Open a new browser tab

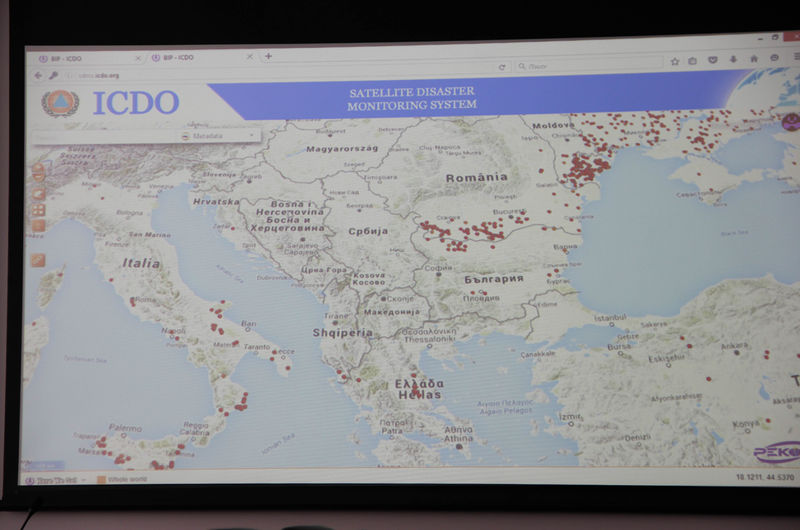[268, 56]
